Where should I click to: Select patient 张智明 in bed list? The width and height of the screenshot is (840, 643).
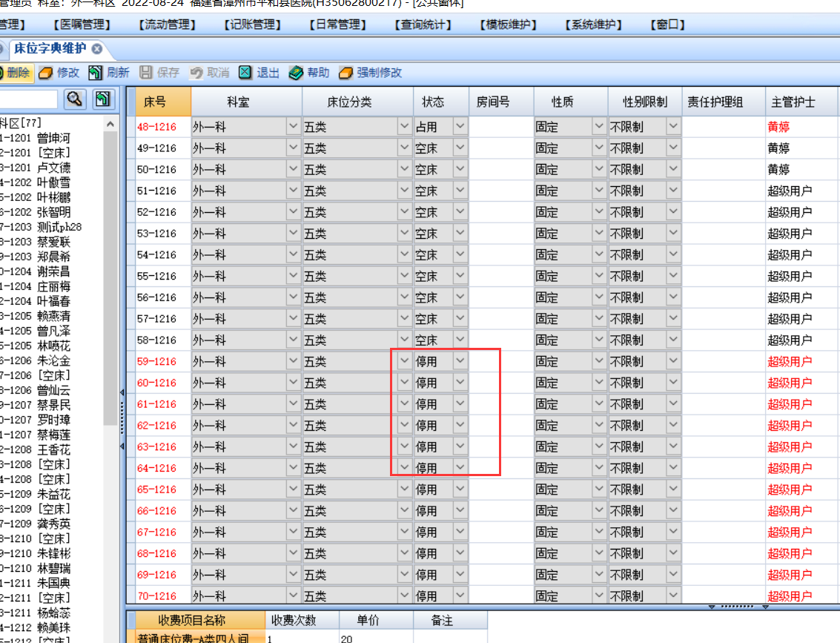(36, 212)
